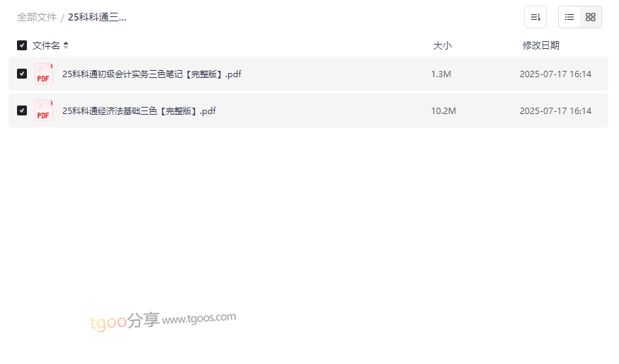This screenshot has height=364, width=619.
Task: Toggle the select-all checkbox next to 文件名
Action: point(22,45)
